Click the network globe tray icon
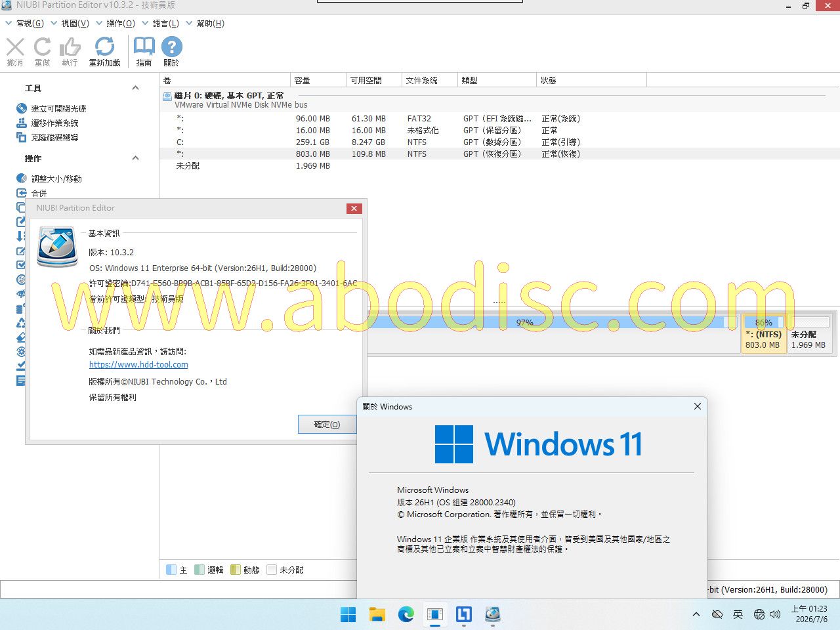The image size is (840, 630). click(x=759, y=614)
